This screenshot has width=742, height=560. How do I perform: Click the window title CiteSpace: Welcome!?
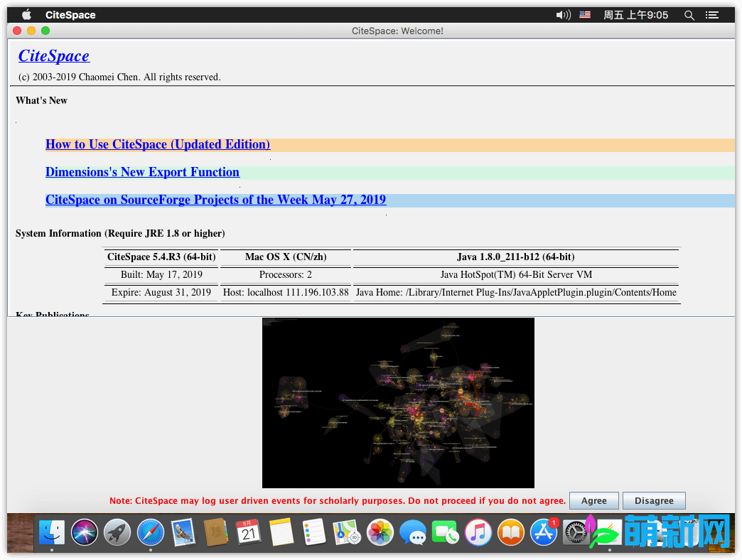tap(397, 31)
